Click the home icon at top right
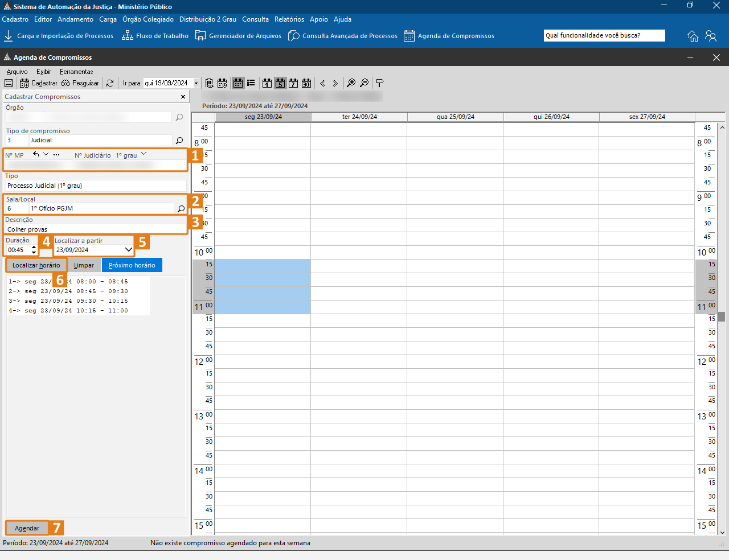Viewport: 729px width, 560px height. 693,36
